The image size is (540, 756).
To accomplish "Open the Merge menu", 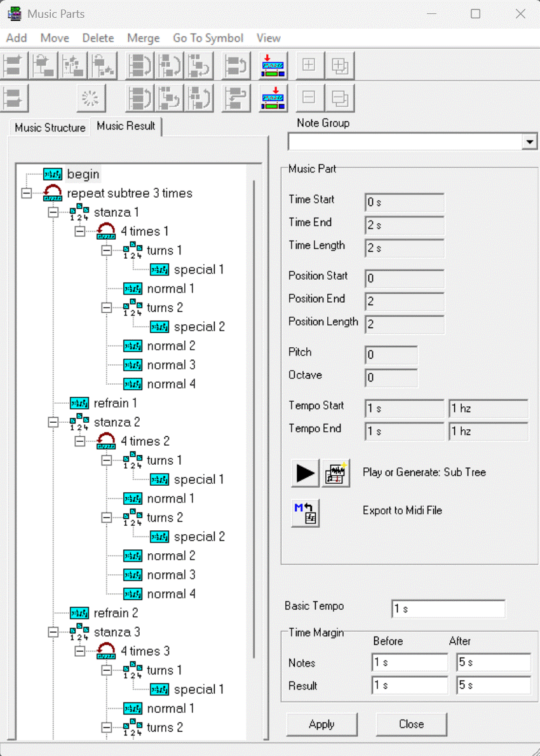I will [143, 38].
